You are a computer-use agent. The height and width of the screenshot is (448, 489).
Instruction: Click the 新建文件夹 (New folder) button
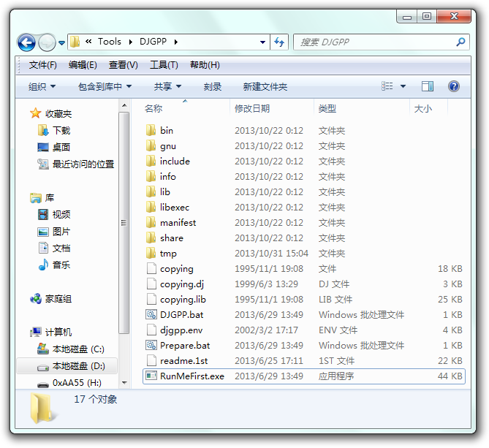tap(265, 86)
